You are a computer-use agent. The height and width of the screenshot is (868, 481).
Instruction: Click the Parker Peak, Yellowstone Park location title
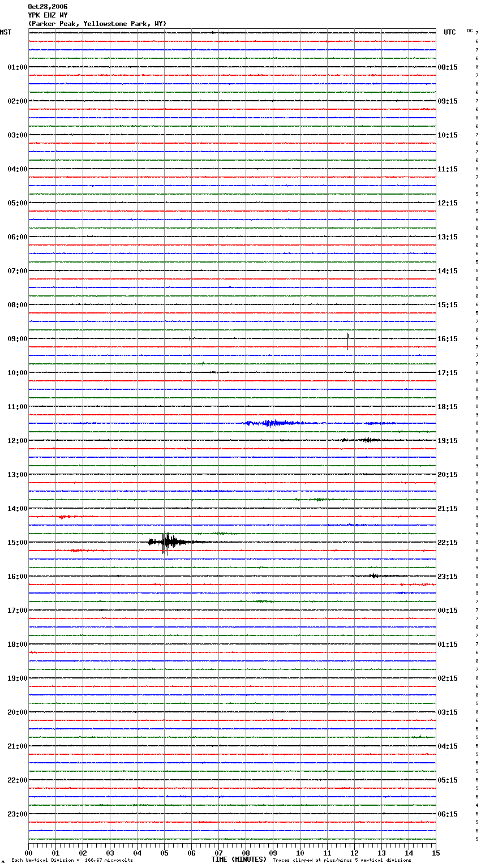coord(97,24)
